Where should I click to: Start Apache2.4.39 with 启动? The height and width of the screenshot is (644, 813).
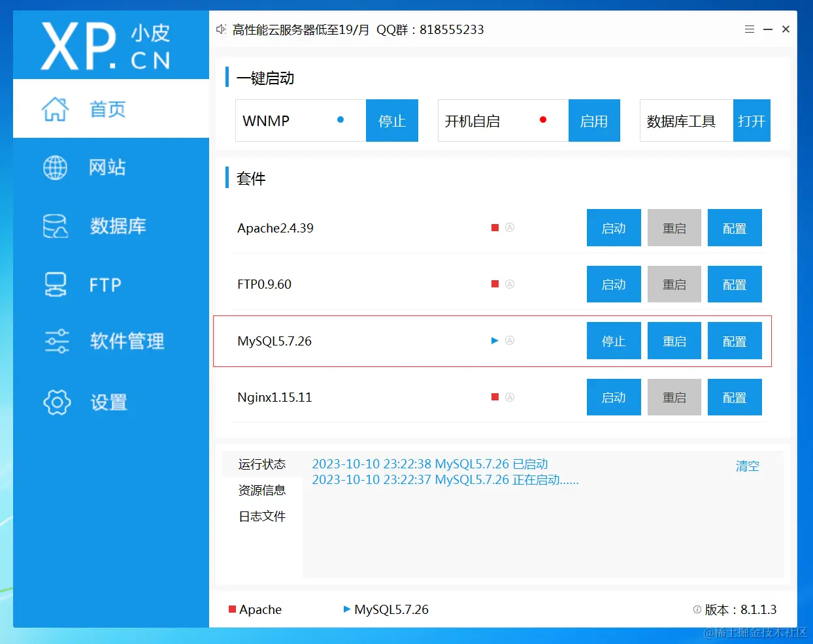pos(614,228)
